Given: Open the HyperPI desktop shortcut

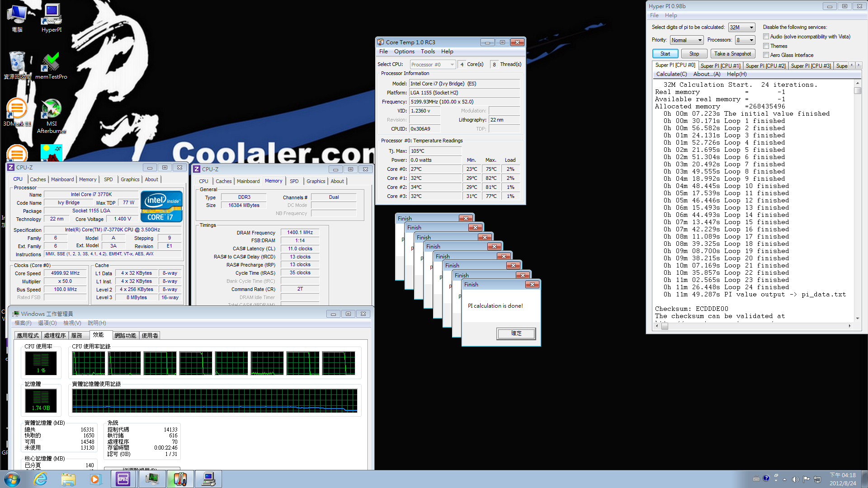Looking at the screenshot, I should 52,18.
